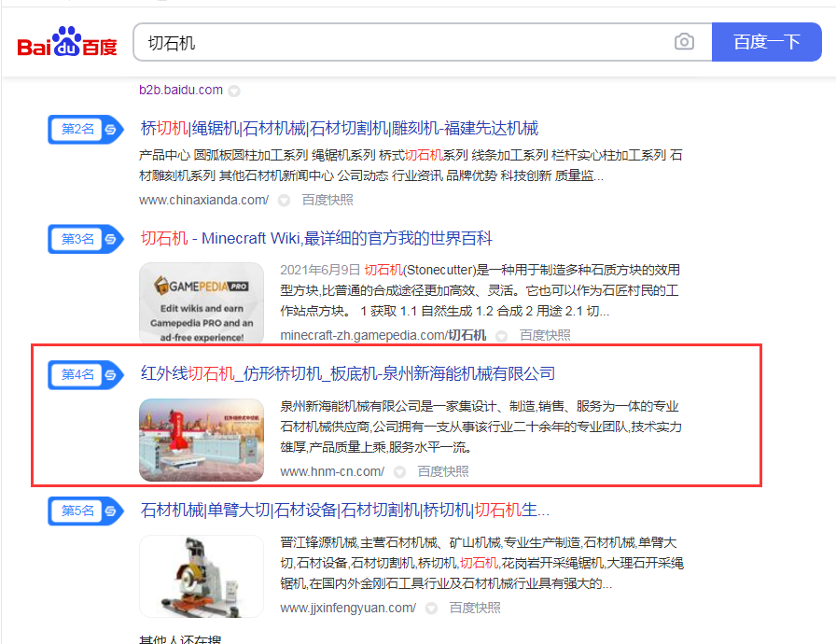Click the Gamepedia PRO thumbnail image
This screenshot has width=836, height=644.
201,303
